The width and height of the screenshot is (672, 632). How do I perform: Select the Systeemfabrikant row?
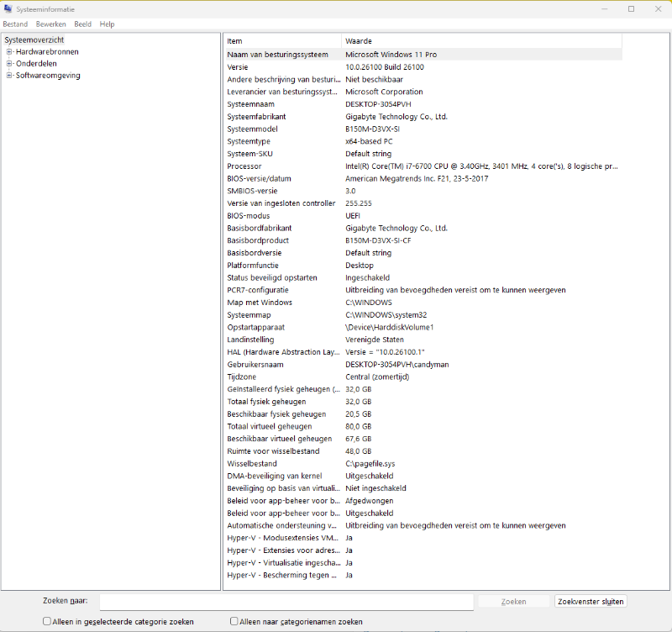423,117
